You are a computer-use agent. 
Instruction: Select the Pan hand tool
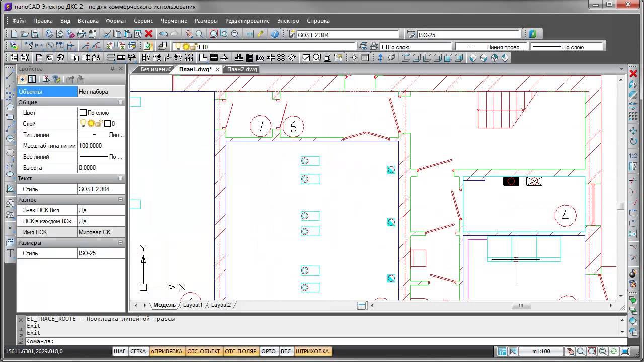pos(189,34)
